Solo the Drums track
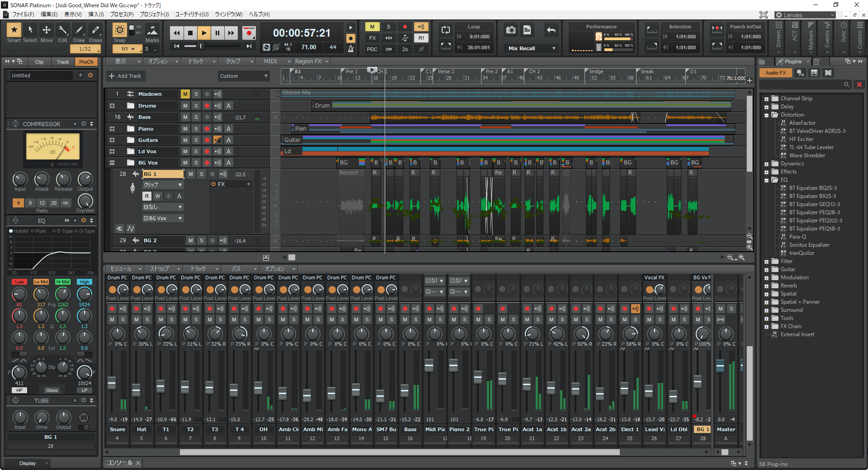Screen dimensions: 868x470 [196, 106]
